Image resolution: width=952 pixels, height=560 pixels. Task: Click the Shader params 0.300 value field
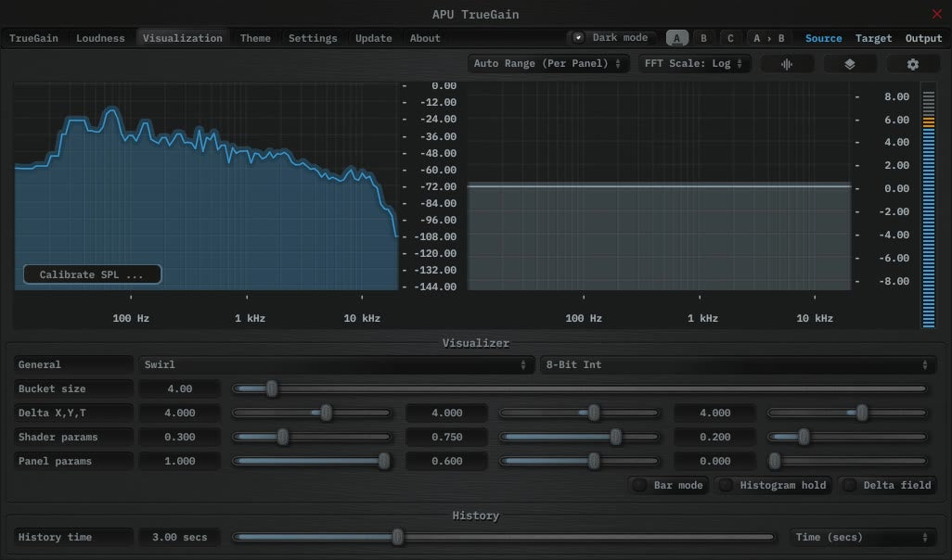(x=180, y=437)
